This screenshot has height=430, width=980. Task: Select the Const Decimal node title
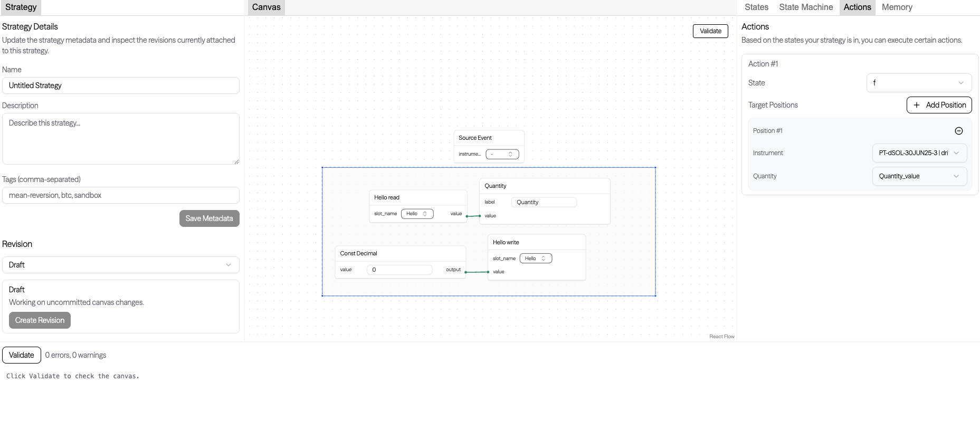(358, 253)
